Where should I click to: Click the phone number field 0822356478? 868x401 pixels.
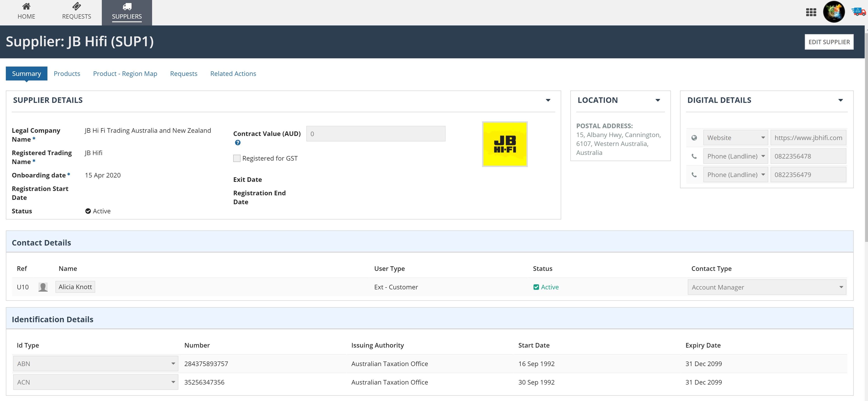click(808, 156)
